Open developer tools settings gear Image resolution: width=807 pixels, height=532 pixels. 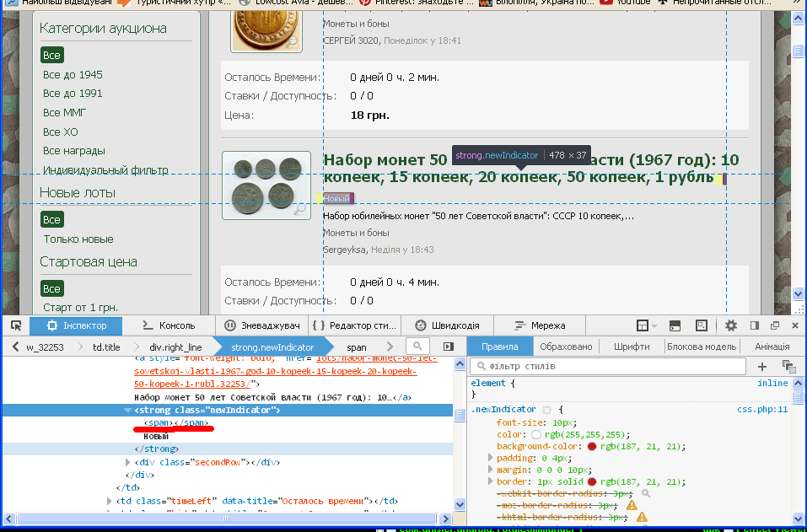[x=730, y=325]
